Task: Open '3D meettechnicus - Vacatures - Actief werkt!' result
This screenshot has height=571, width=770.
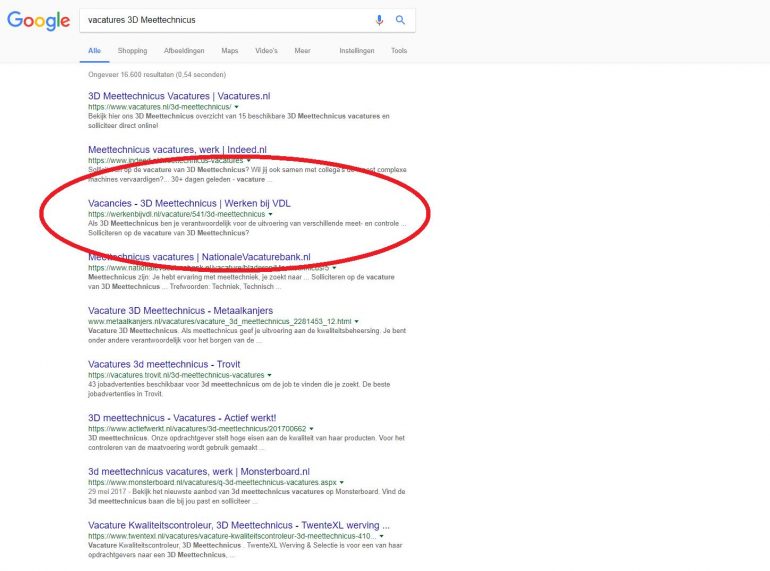Action: [182, 418]
